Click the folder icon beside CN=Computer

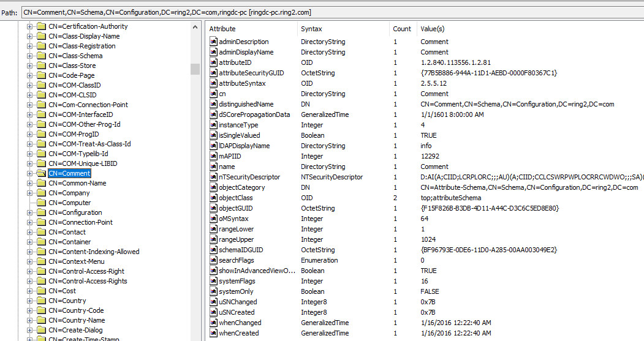click(x=41, y=203)
